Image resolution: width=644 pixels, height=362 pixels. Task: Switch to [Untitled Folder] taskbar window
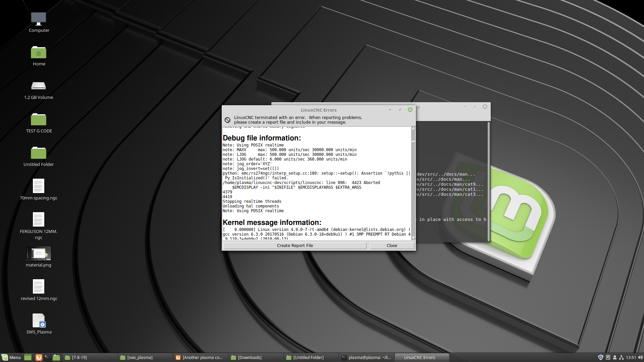(311, 358)
